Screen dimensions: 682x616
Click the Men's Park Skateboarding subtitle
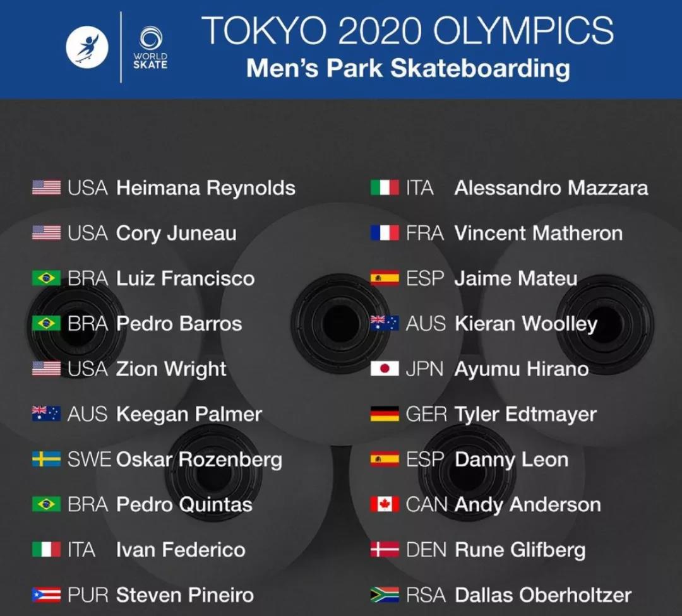tap(408, 69)
